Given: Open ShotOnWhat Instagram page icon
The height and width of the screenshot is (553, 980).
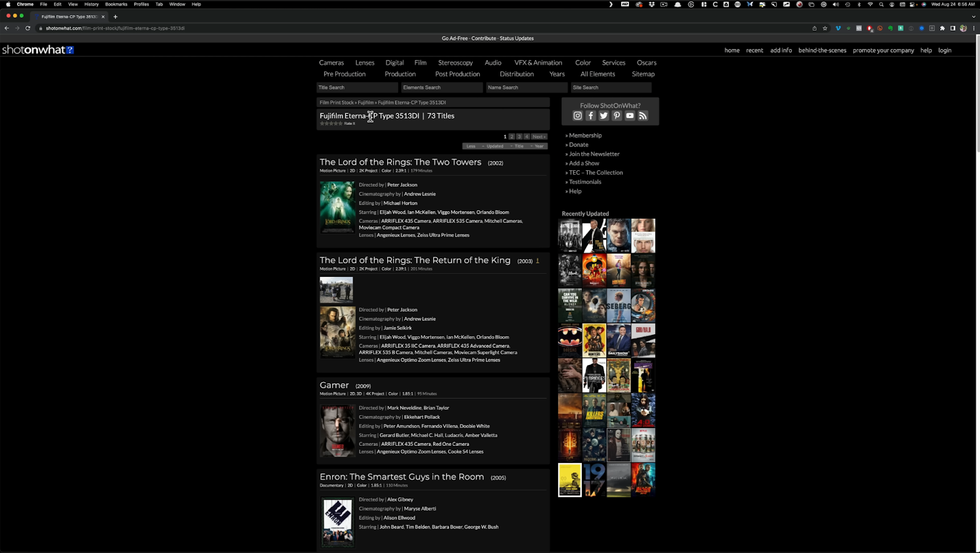Looking at the screenshot, I should click(578, 115).
